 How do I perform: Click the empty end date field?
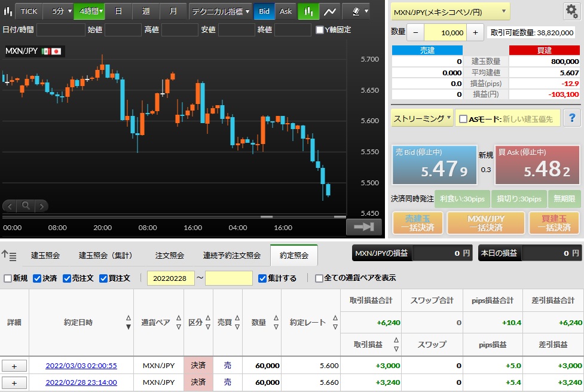(x=229, y=278)
